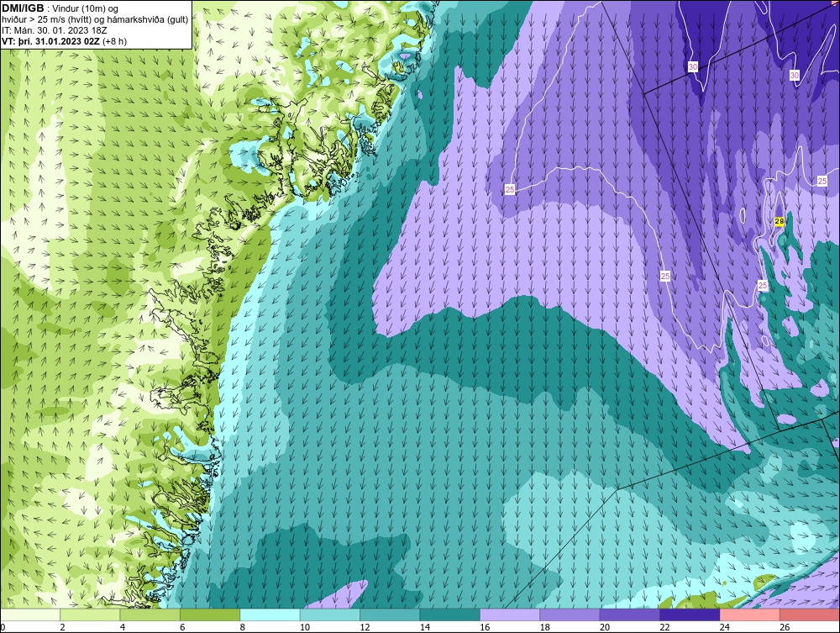Select the dark indigo 22–24 m/s legend swatch

click(x=690, y=615)
